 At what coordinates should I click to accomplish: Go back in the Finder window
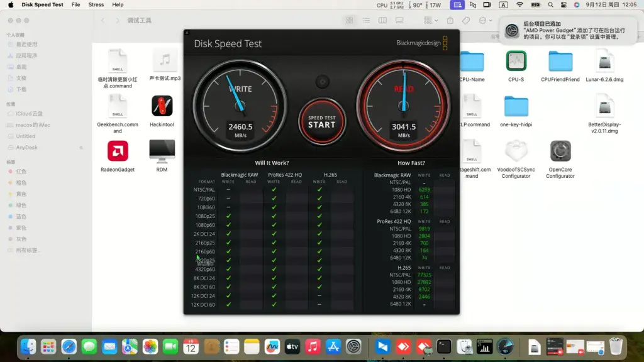(x=103, y=21)
